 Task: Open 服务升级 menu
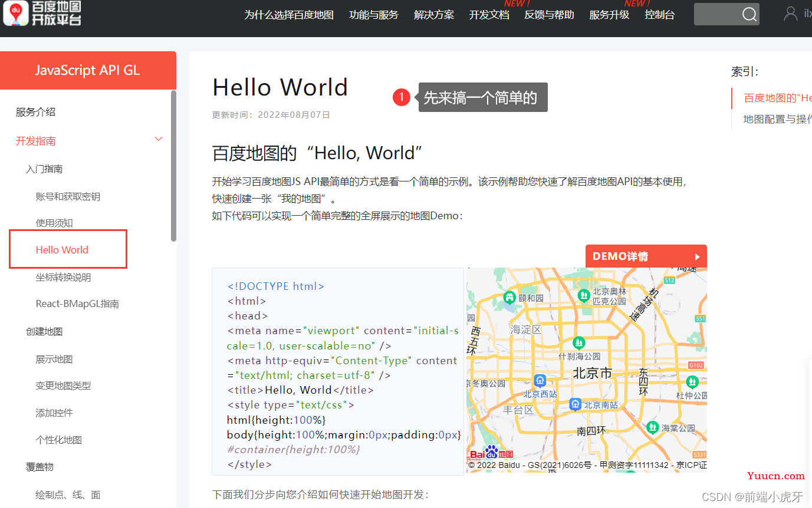tap(609, 15)
